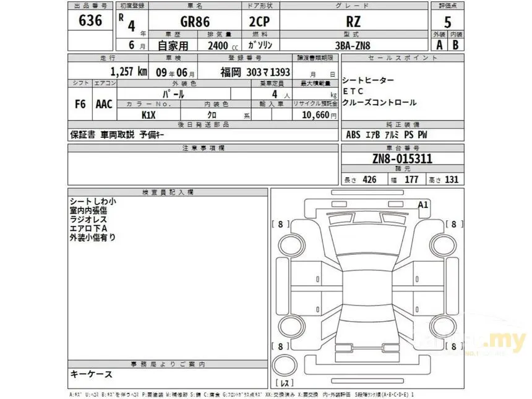This screenshot has height=399, width=532.
Task: Click the front-left wheel circle on diagram
Action: coord(291,246)
